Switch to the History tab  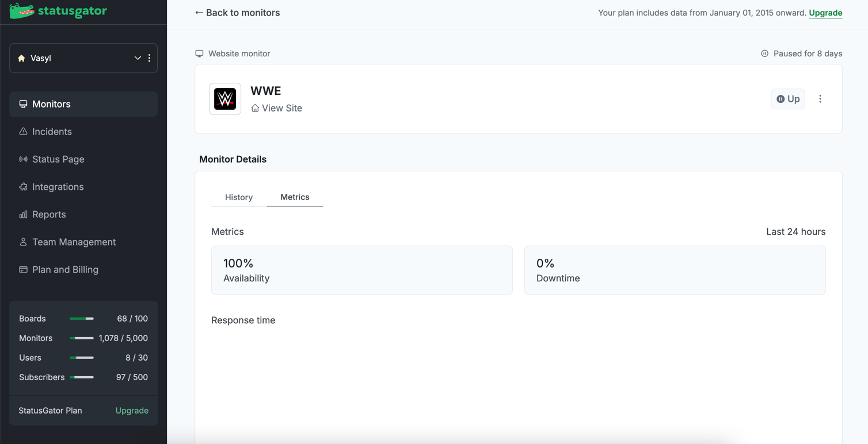[x=239, y=197]
